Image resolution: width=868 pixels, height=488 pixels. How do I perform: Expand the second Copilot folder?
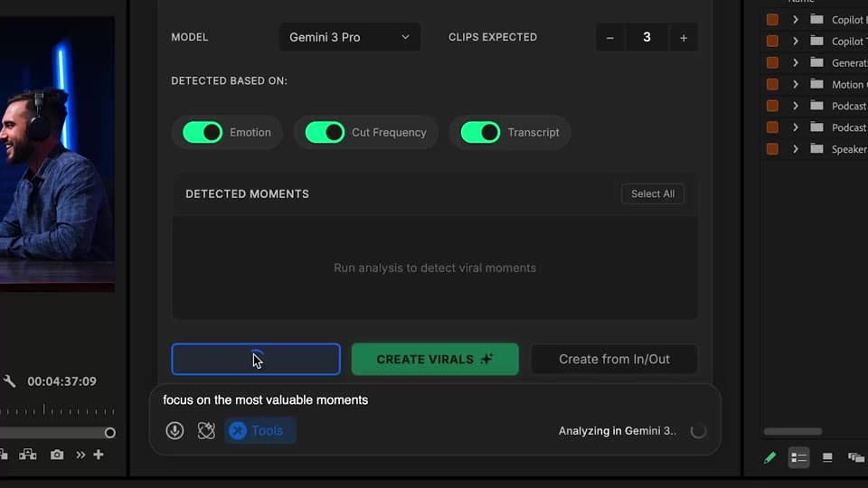point(796,41)
